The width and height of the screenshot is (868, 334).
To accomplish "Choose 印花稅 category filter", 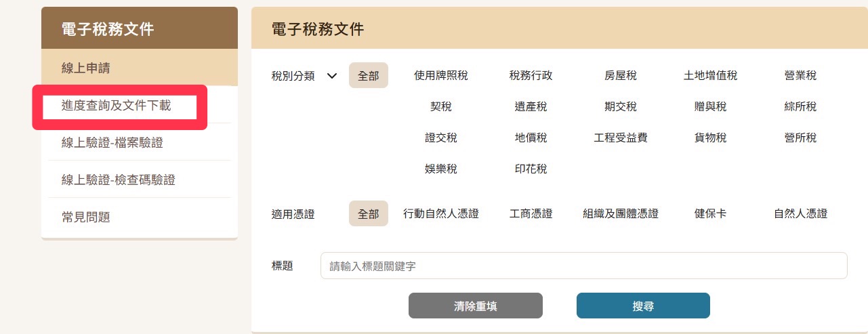I will (531, 169).
